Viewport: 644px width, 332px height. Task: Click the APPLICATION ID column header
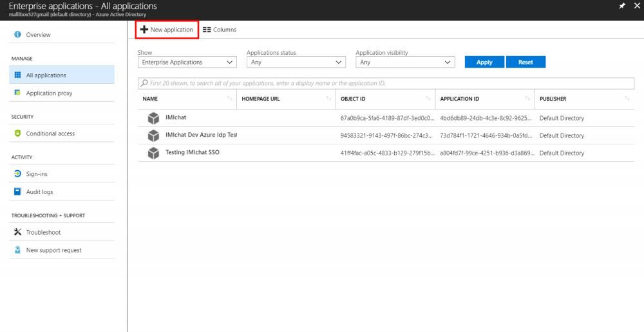coord(460,99)
